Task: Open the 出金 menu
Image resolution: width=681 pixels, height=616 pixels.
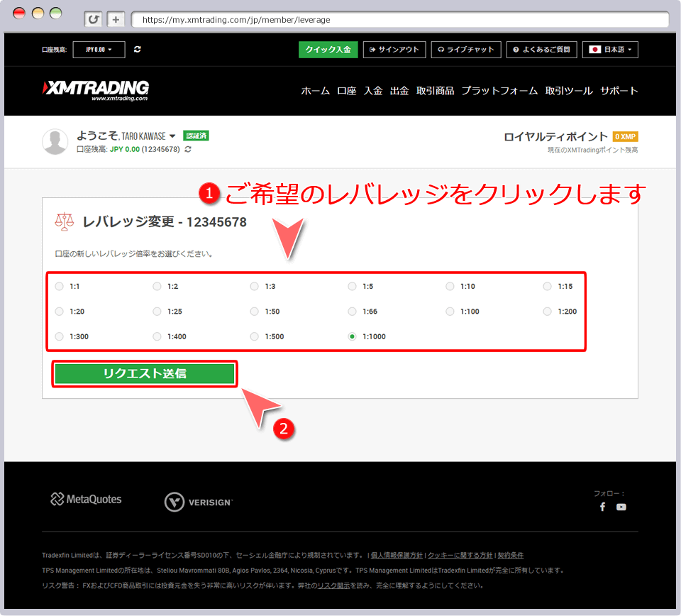Action: tap(399, 91)
